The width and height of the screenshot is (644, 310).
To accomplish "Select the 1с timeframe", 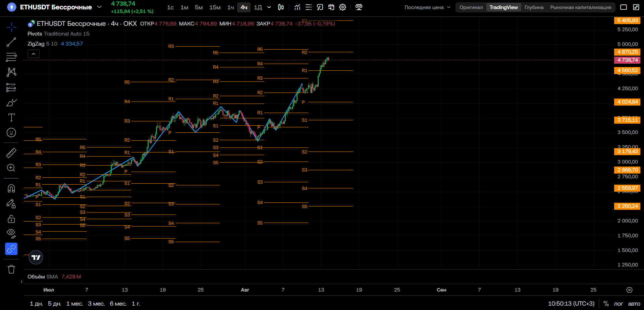I will tap(170, 7).
